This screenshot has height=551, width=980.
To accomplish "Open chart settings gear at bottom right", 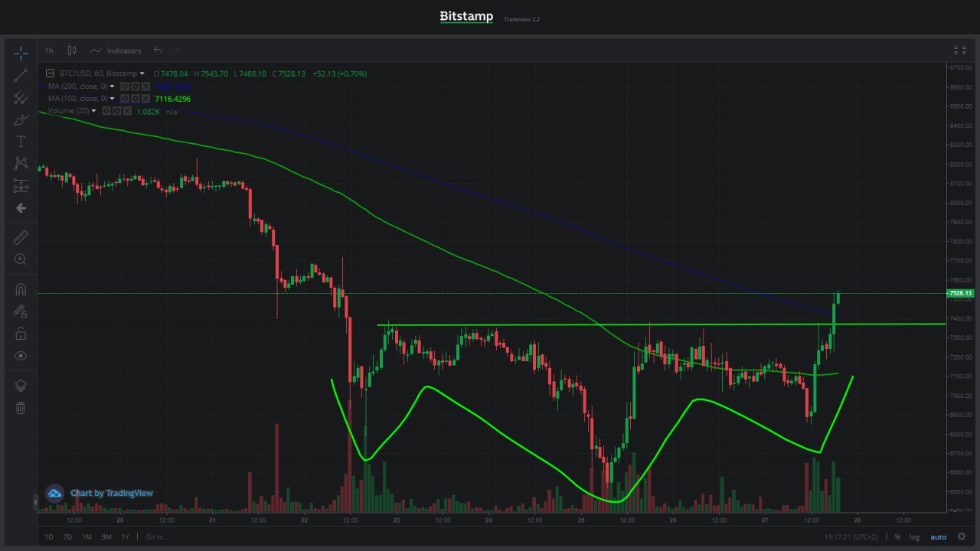I will [962, 536].
